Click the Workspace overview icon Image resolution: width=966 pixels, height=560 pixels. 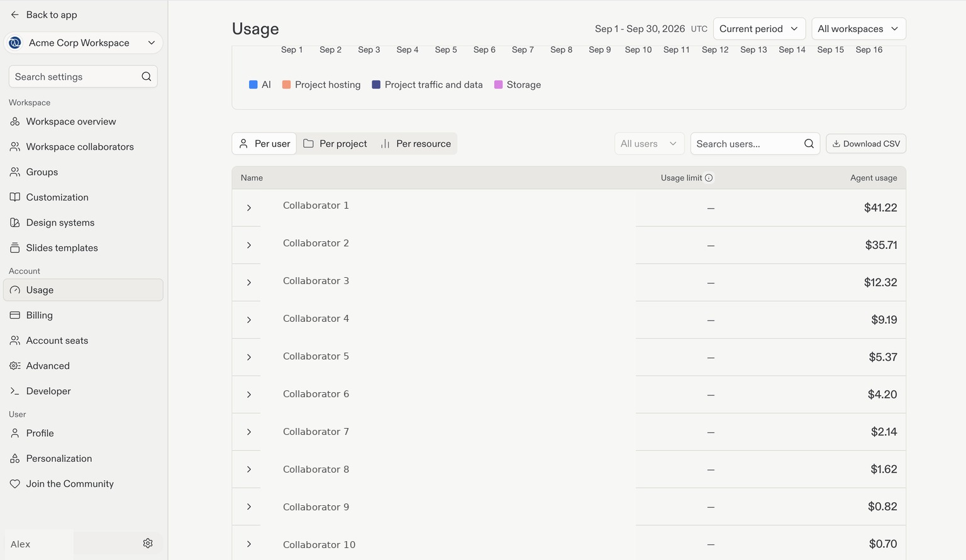tap(15, 121)
